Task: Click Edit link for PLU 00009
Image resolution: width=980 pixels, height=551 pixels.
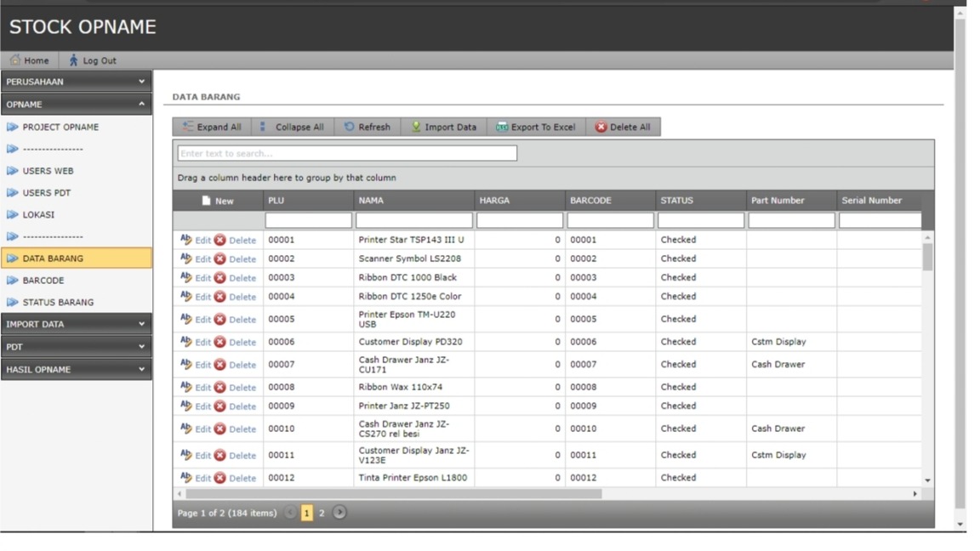Action: [x=202, y=406]
